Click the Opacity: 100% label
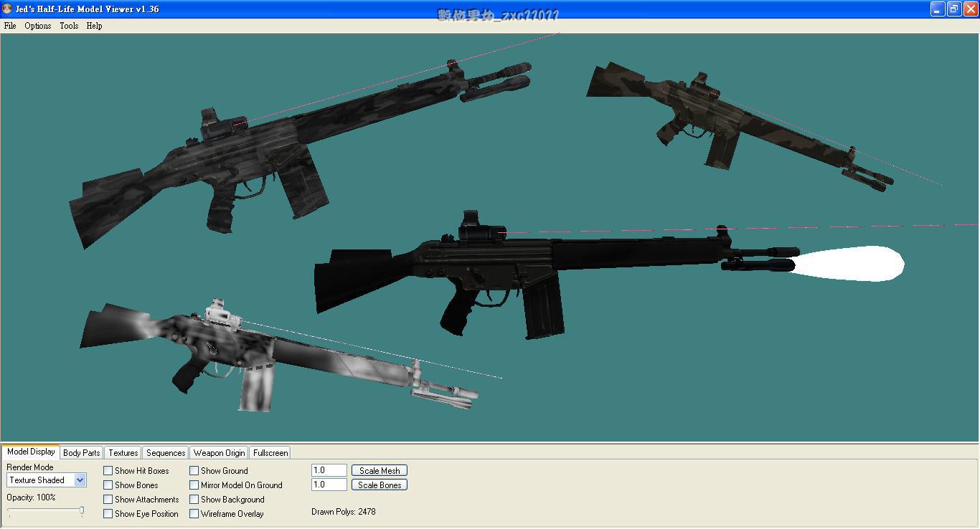This screenshot has width=980, height=529. click(x=31, y=497)
